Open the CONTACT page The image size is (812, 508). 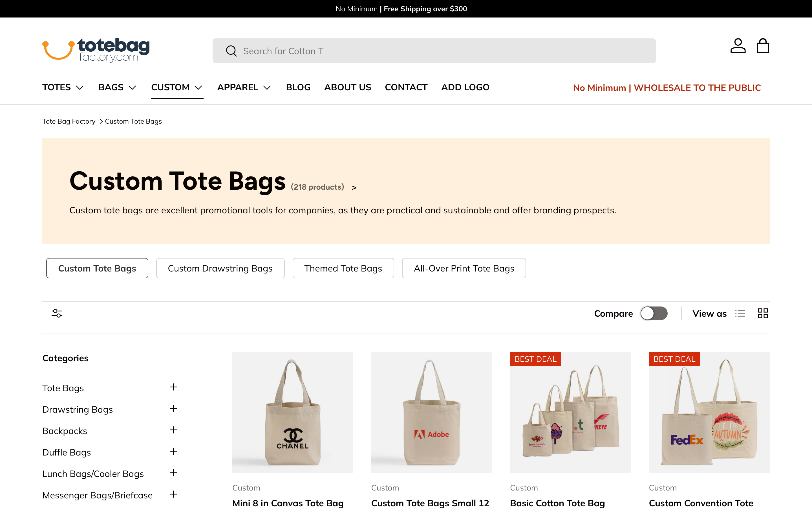point(406,87)
